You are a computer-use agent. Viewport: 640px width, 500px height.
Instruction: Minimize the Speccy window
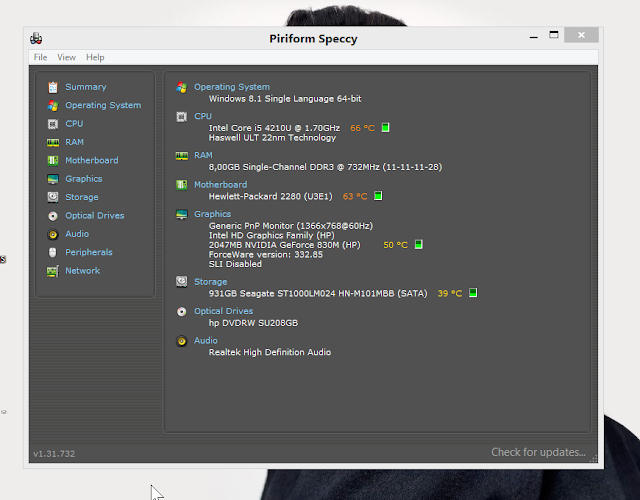tap(533, 37)
